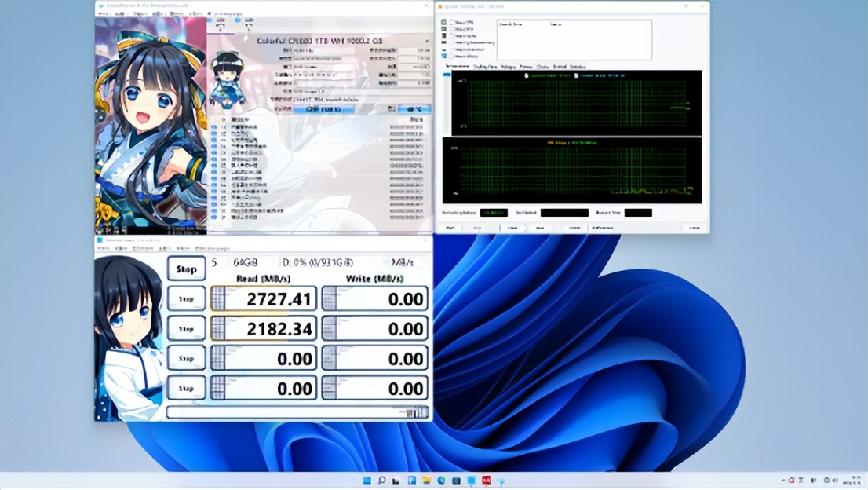Click Stop beside the 2727.41 read result
Viewport: 868px width, 490px height.
click(x=185, y=298)
